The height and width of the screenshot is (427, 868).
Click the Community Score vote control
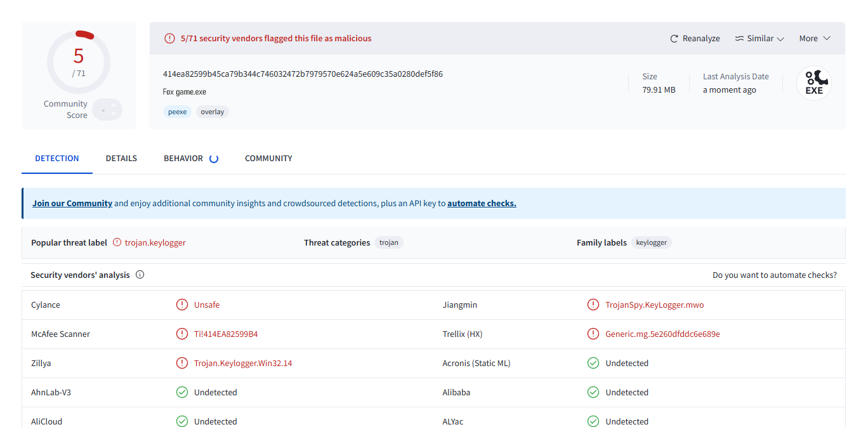point(107,110)
